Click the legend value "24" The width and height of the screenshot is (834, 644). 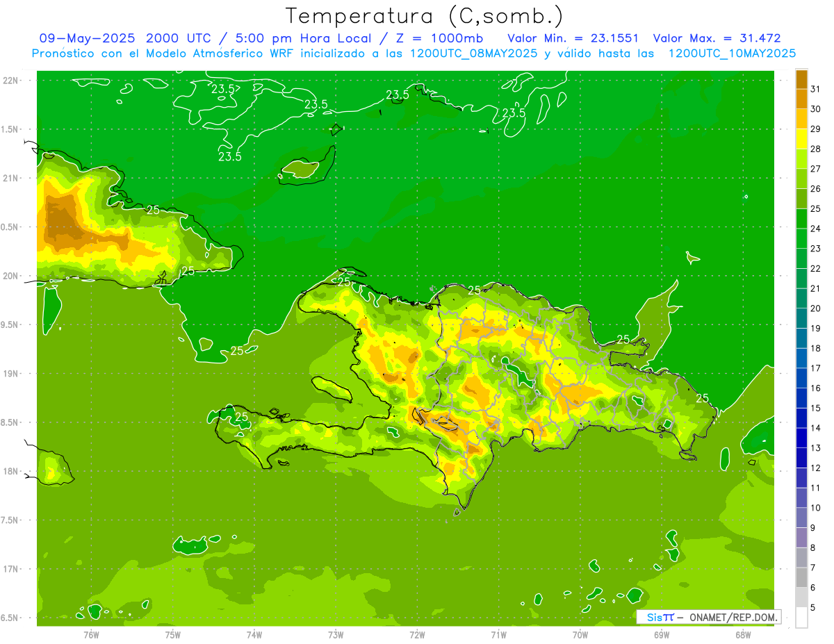click(815, 229)
